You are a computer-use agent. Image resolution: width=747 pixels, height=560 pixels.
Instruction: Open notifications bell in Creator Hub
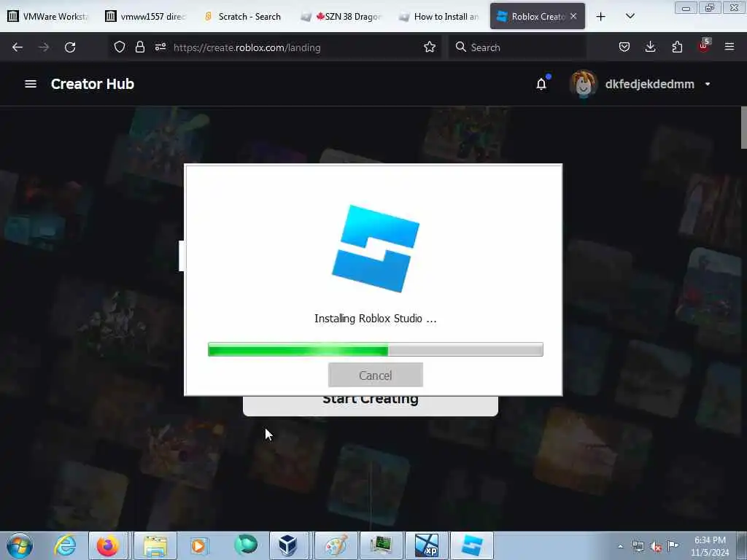coord(542,84)
